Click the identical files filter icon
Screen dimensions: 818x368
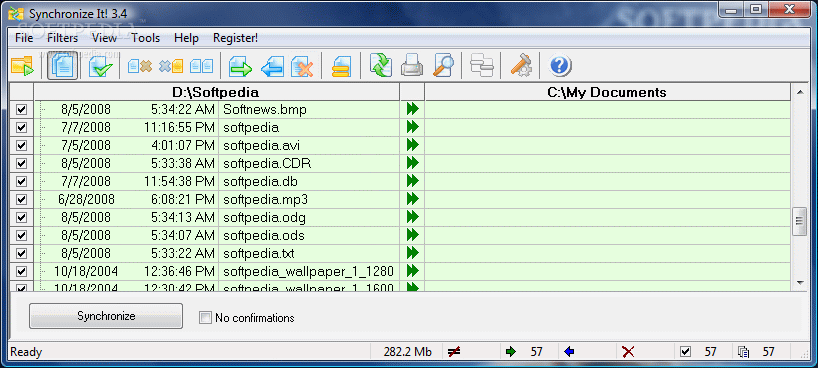coord(201,66)
